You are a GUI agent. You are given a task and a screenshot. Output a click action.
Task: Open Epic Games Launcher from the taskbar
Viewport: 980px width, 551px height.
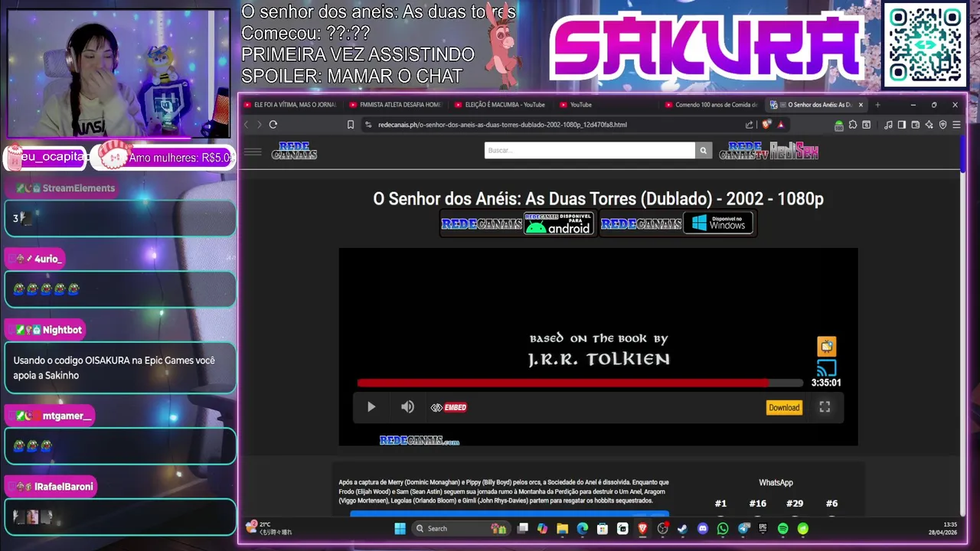[763, 528]
